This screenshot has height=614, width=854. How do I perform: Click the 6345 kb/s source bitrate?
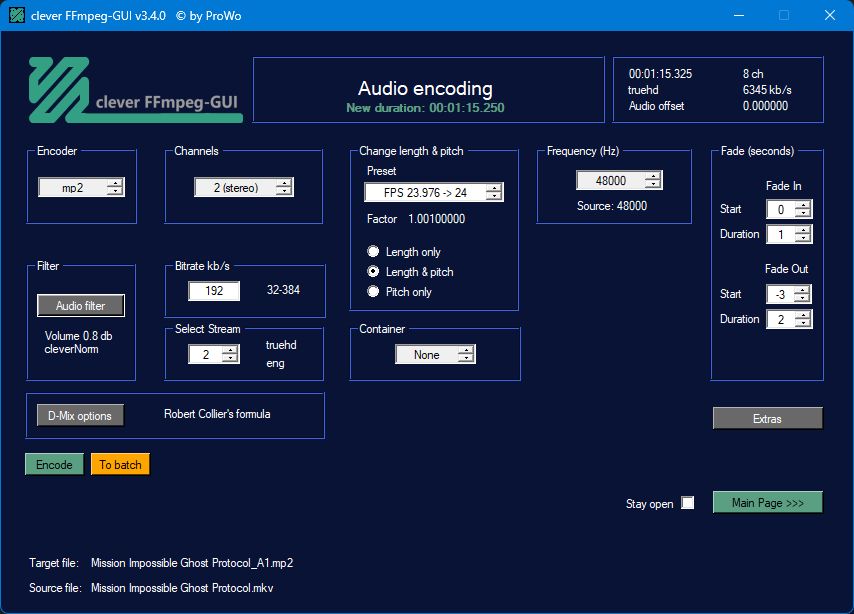point(767,90)
